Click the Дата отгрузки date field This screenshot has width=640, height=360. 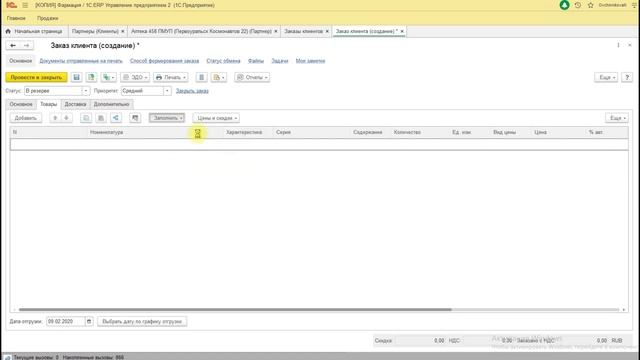tap(66, 322)
